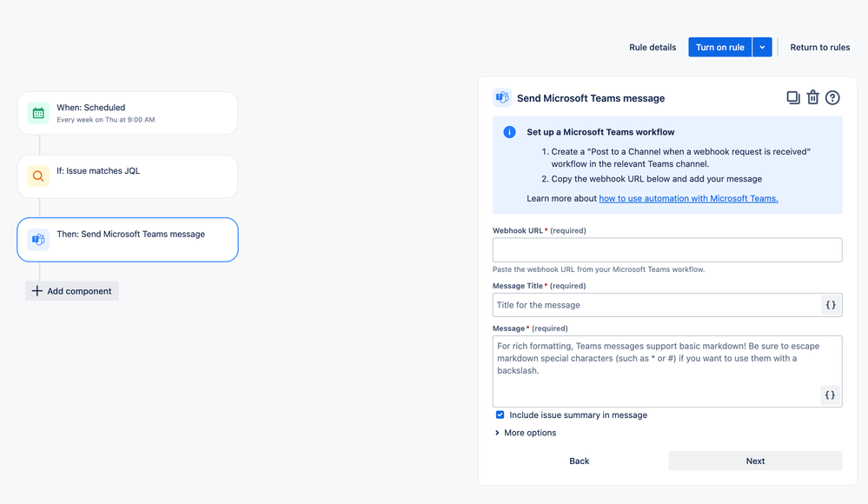Uncheck Include issue summary in message

tap(500, 414)
